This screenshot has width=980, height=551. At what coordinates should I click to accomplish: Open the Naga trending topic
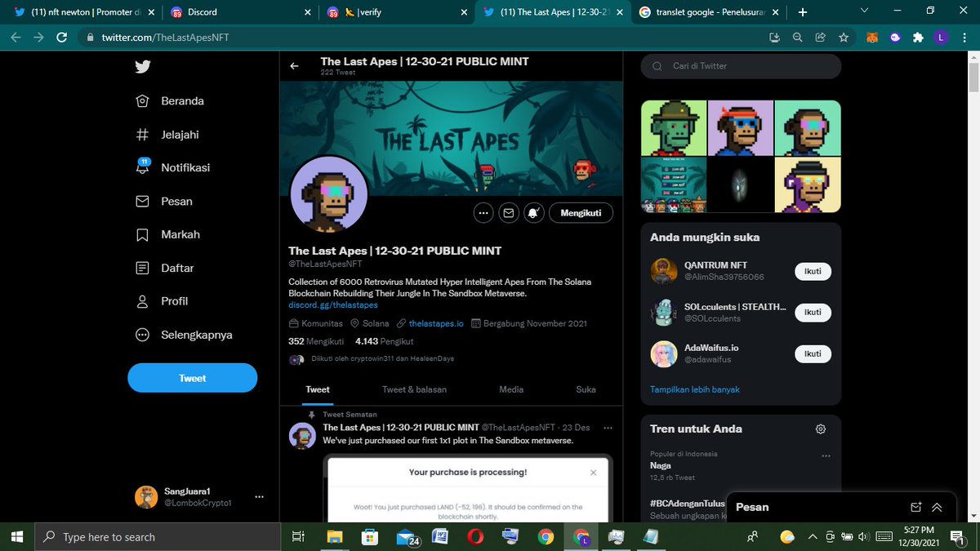pos(661,465)
